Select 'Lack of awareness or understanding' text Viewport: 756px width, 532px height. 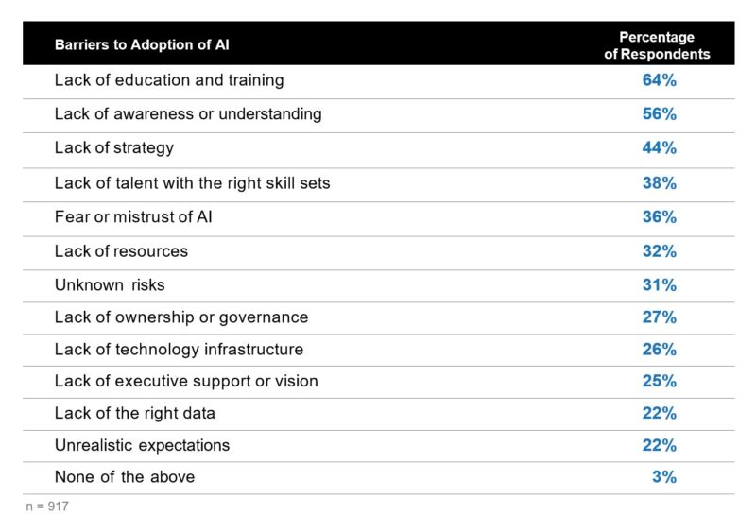tap(188, 113)
